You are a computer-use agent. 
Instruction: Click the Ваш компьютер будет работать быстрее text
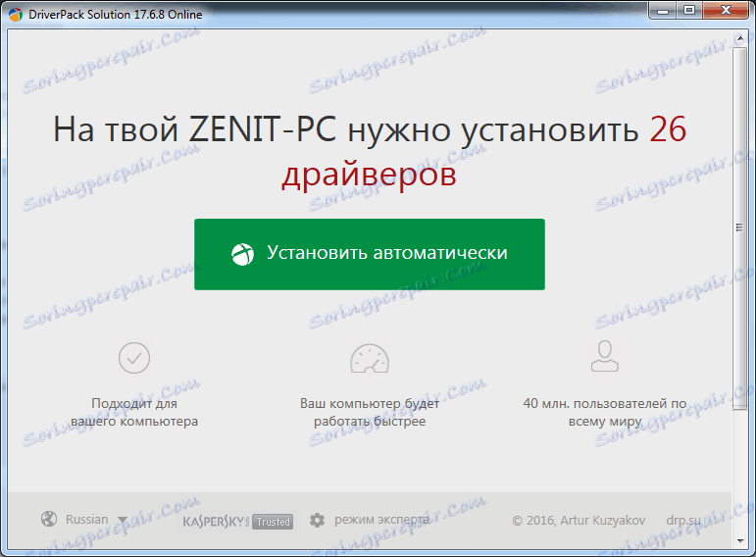(x=370, y=412)
